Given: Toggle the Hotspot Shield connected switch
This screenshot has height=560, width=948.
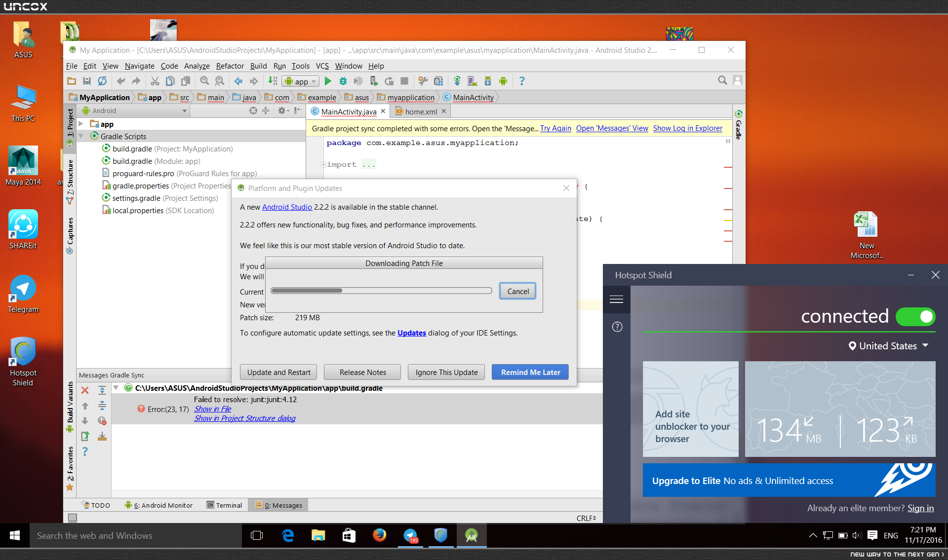Looking at the screenshot, I should pos(915,317).
